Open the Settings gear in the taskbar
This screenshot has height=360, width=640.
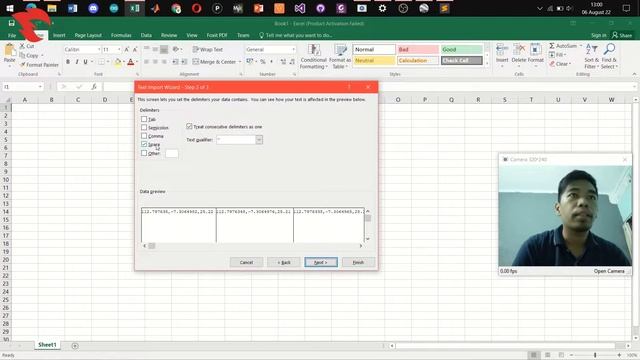point(382,8)
